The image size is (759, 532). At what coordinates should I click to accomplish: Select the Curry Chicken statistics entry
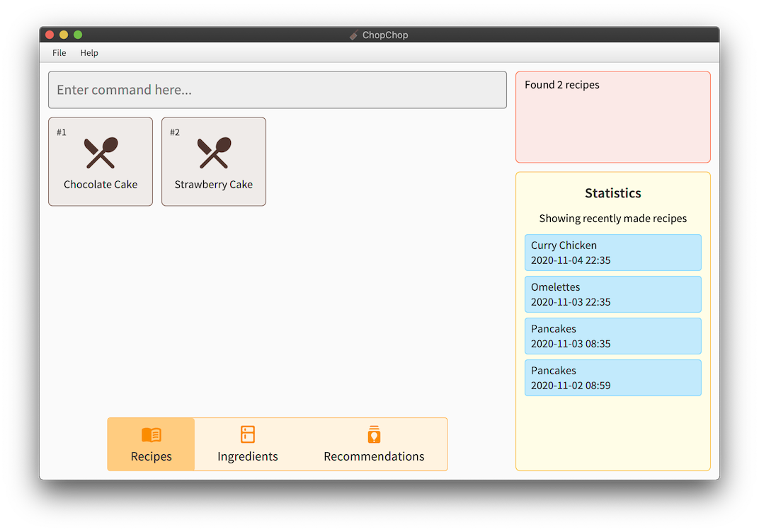(x=613, y=253)
